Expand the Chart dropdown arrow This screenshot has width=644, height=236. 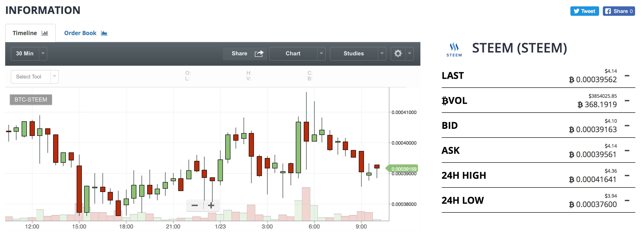(x=321, y=53)
